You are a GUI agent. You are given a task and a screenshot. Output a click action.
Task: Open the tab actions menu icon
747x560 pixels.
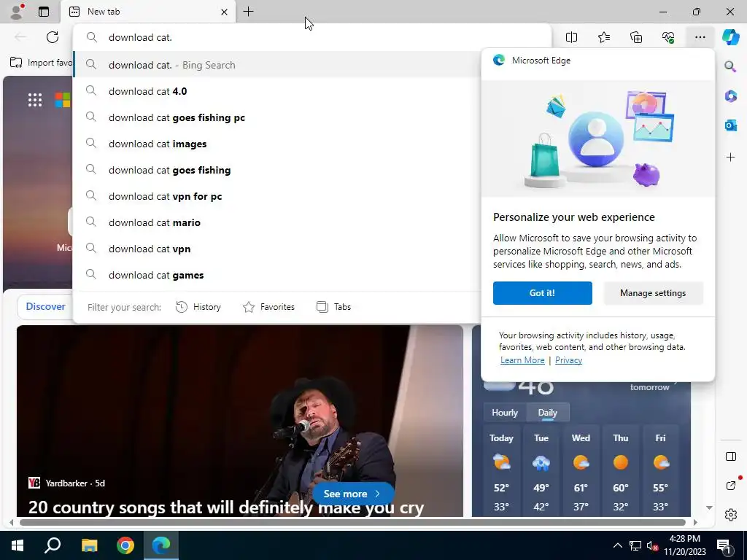point(44,12)
